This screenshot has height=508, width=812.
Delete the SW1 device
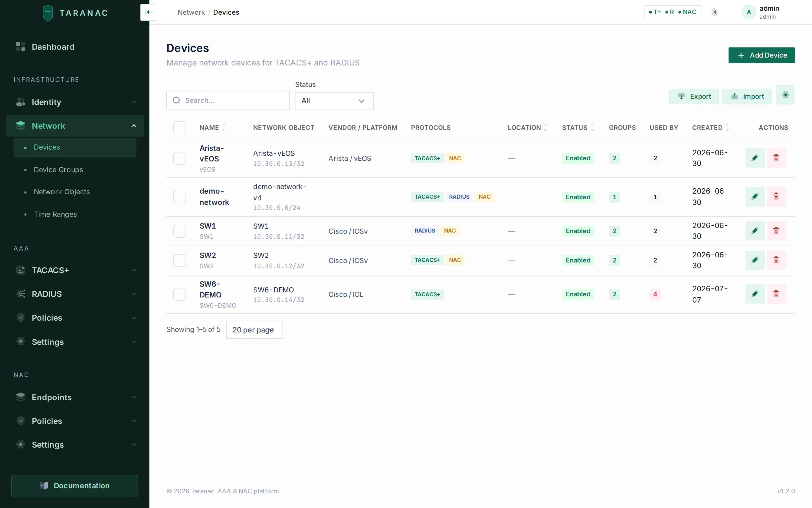tap(776, 231)
